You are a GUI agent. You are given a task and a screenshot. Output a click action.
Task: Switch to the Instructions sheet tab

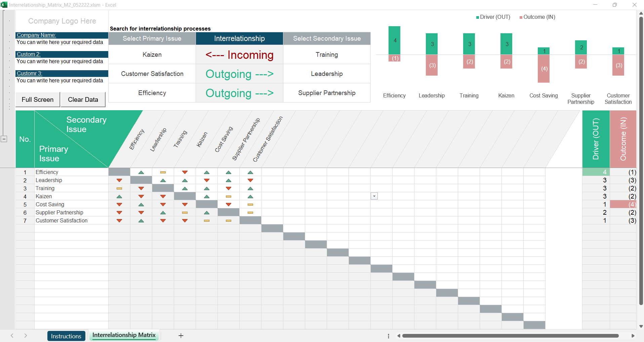[x=66, y=336]
